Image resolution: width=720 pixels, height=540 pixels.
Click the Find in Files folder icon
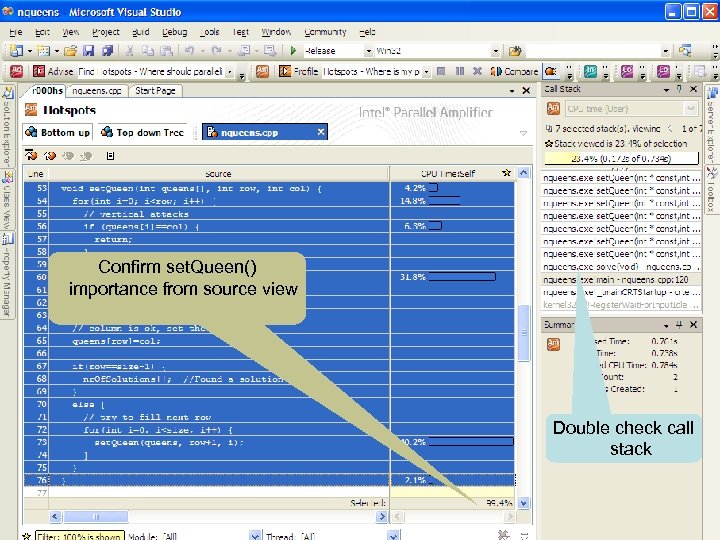(x=515, y=51)
